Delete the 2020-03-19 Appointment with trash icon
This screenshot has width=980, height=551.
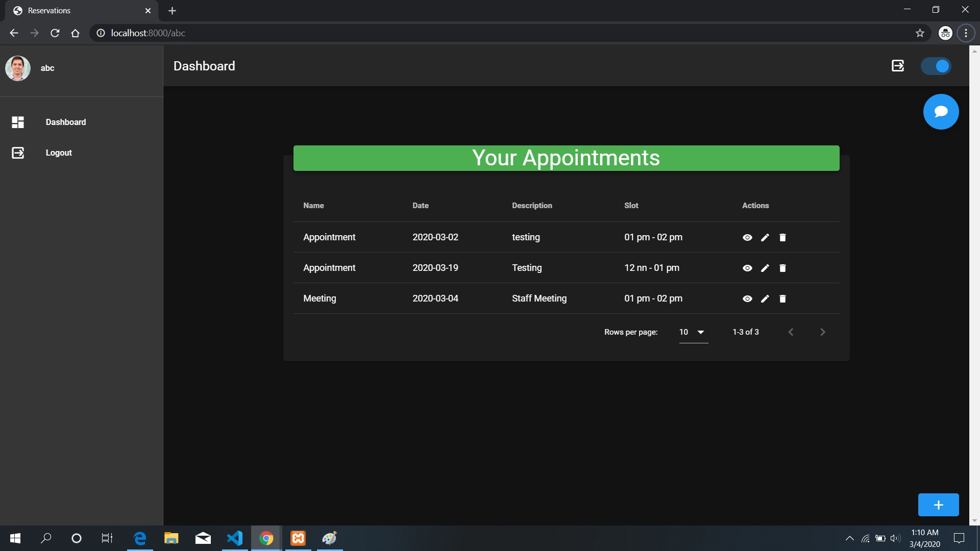coord(782,268)
